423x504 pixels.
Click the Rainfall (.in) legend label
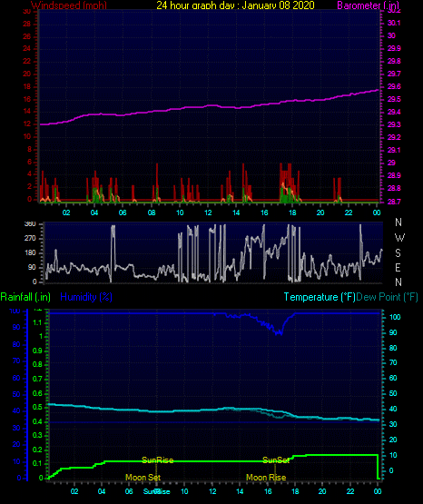25,297
